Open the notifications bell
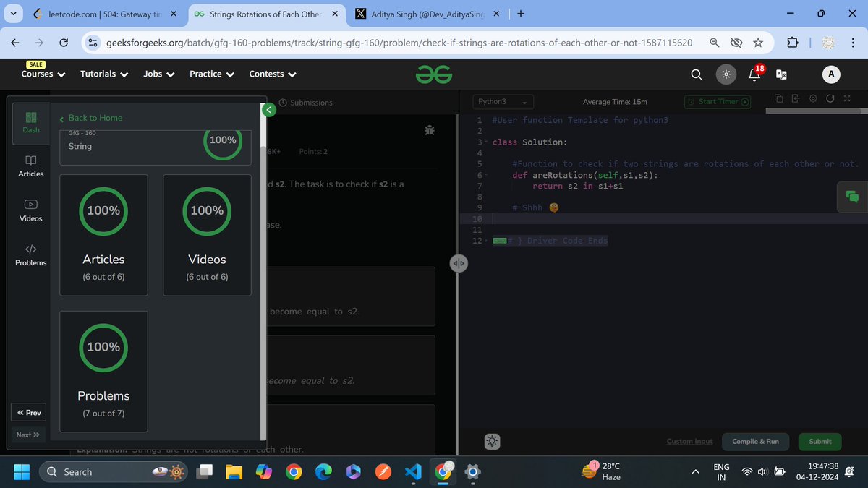 coord(754,73)
